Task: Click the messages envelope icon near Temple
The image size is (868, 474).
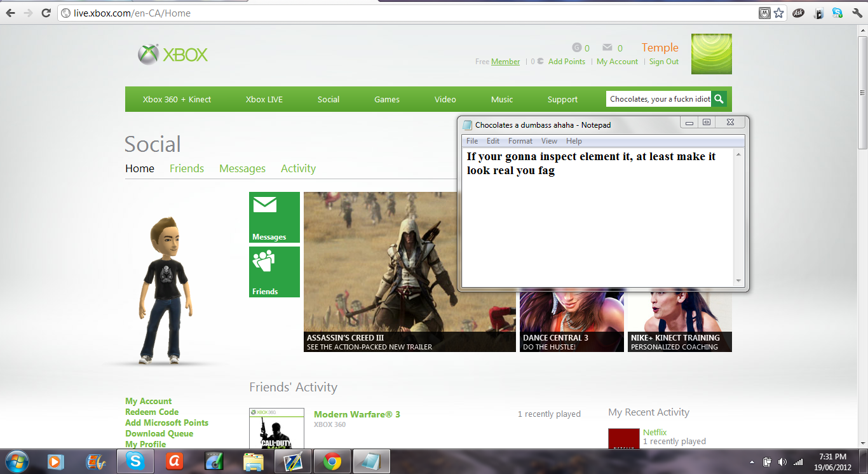Action: click(x=607, y=48)
